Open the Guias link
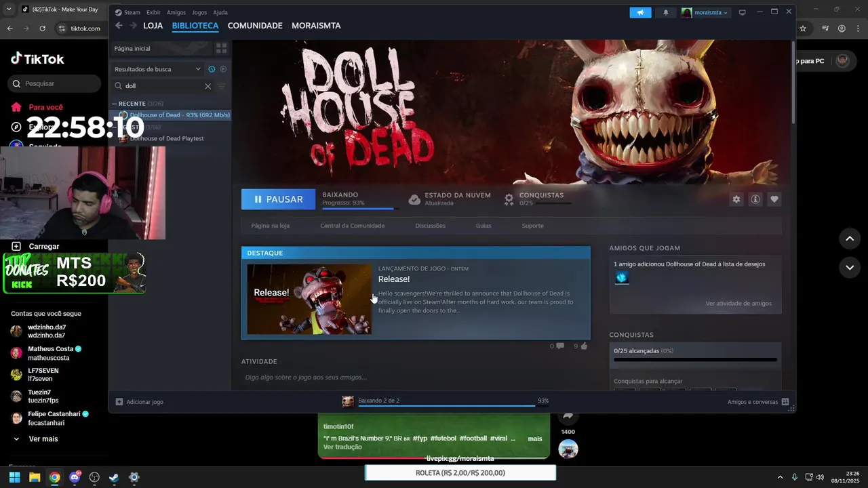Viewport: 868px width, 488px height. 484,226
